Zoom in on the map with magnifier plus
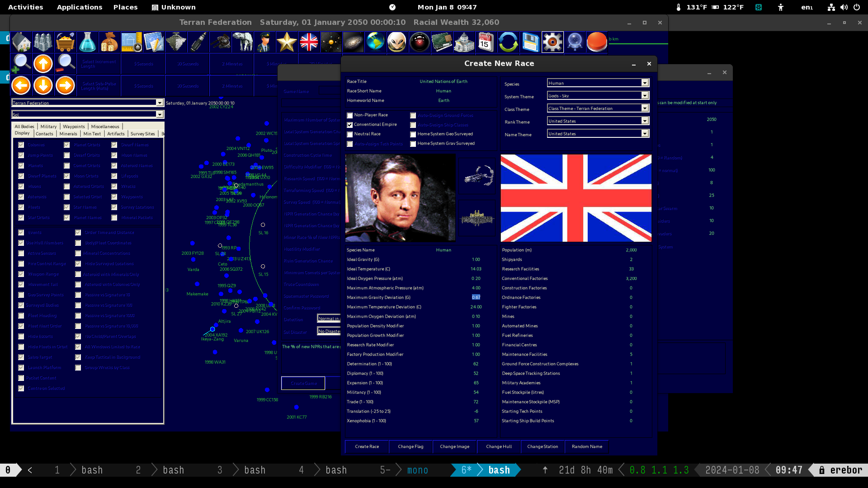Image resolution: width=868 pixels, height=488 pixels. tap(21, 64)
